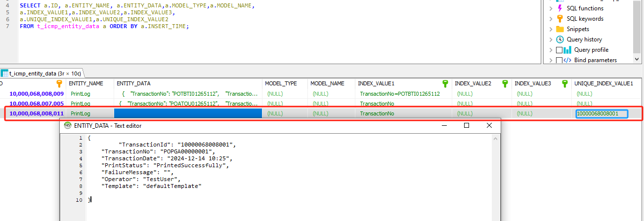Sort by the ENTITY_NAME column header
The width and height of the screenshot is (644, 221).
click(x=89, y=84)
